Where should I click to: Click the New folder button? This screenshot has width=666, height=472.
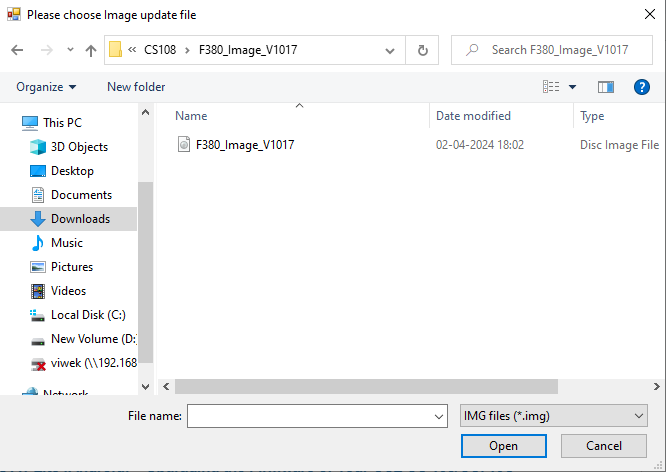tap(136, 87)
